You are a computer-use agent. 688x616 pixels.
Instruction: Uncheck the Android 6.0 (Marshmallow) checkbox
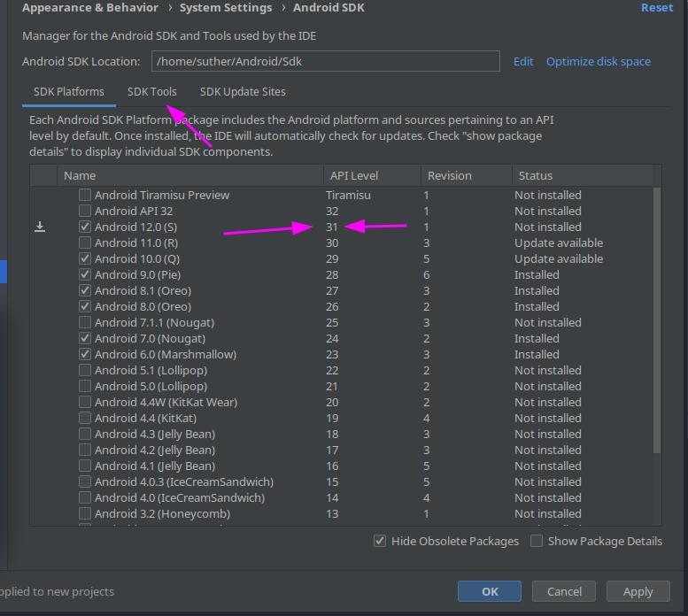pyautogui.click(x=85, y=354)
